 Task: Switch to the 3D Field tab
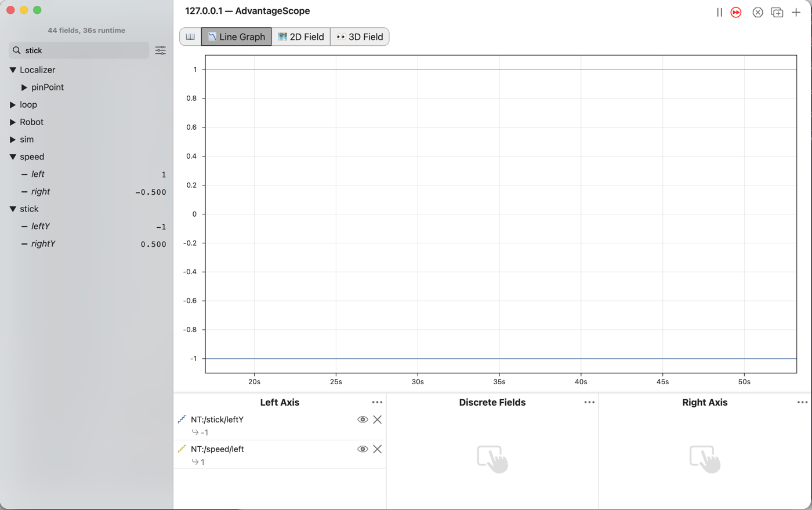[360, 37]
